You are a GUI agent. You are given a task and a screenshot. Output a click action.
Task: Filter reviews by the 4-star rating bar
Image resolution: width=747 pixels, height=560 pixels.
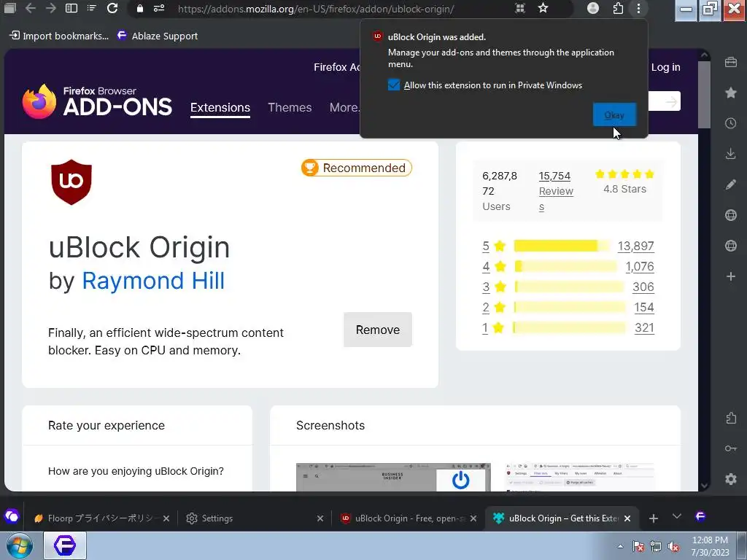(x=566, y=266)
